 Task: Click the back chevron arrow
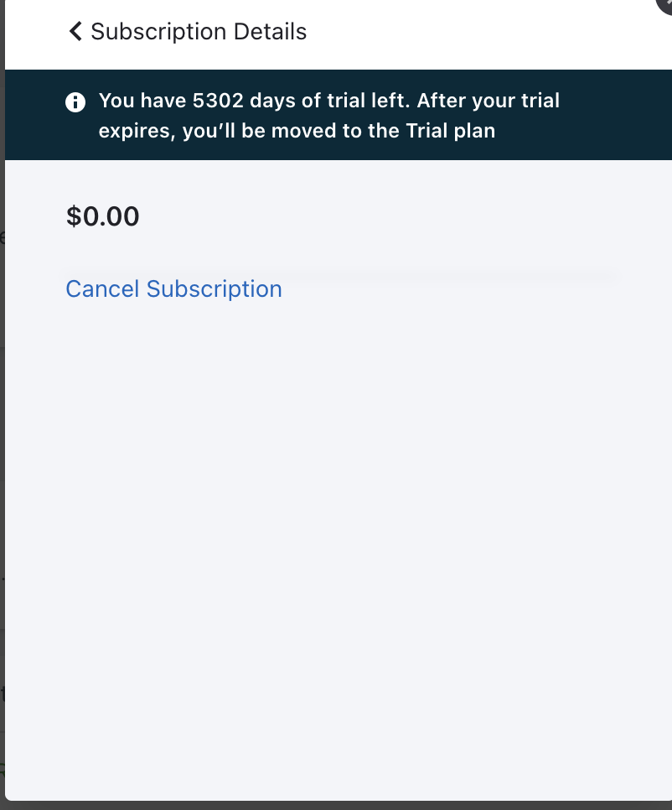tap(75, 32)
